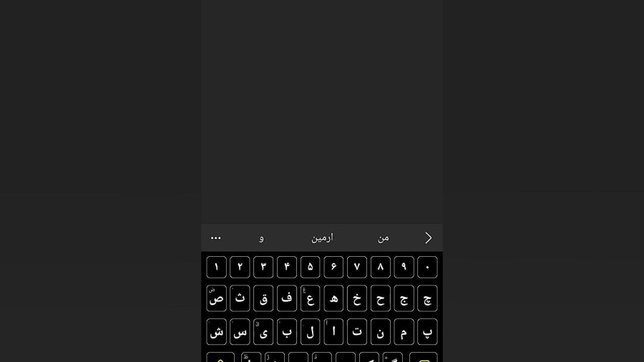The width and height of the screenshot is (644, 362).
Task: Tap the چ letter key
Action: coord(428,298)
